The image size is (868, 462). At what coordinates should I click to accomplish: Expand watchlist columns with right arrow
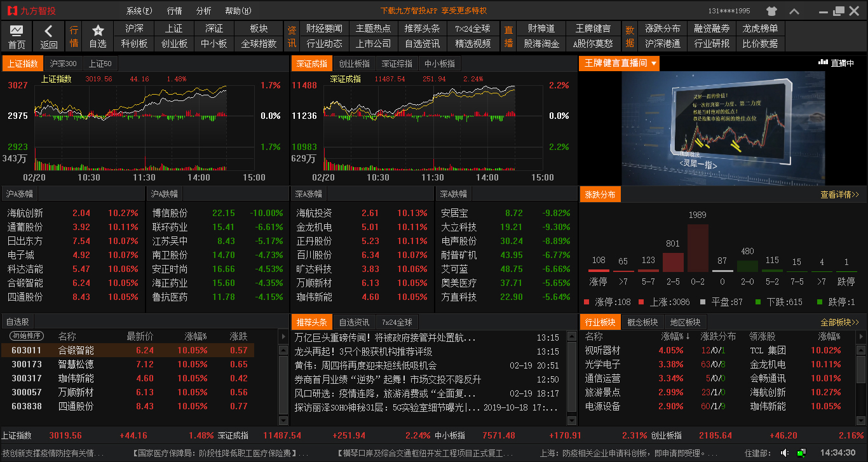(x=283, y=336)
